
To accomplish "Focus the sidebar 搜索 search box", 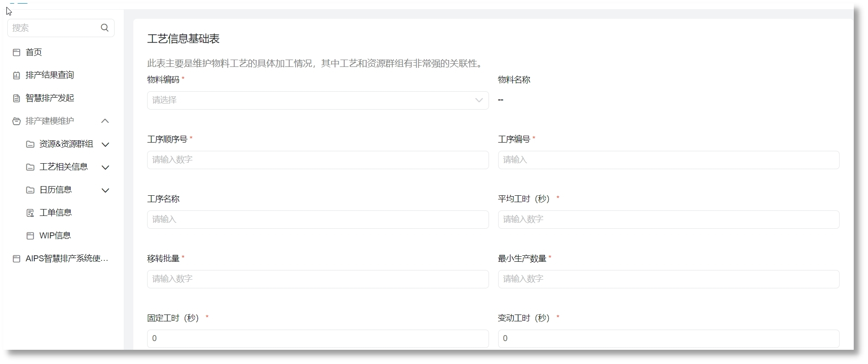I will click(54, 28).
